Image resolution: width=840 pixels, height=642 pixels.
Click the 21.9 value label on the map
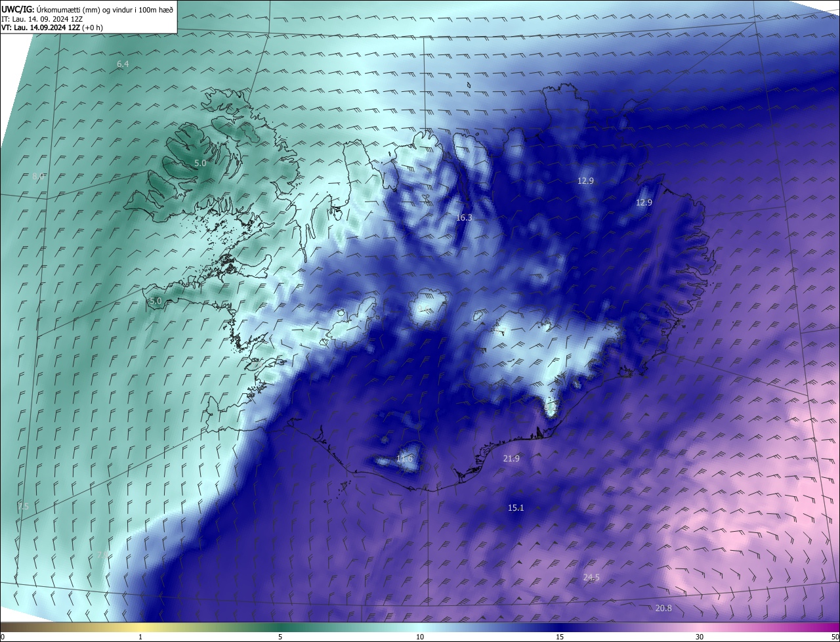pyautogui.click(x=511, y=458)
